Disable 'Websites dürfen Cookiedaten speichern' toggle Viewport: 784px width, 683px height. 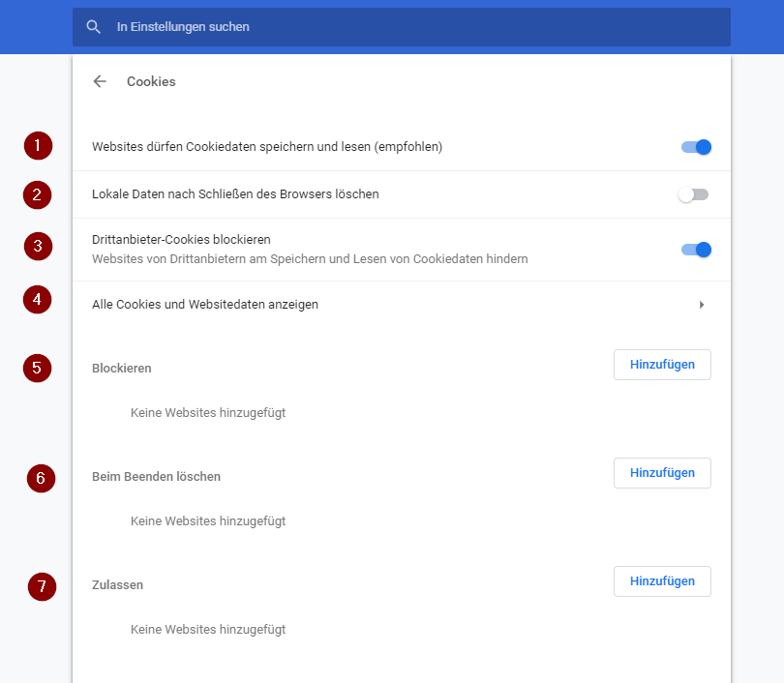tap(696, 147)
